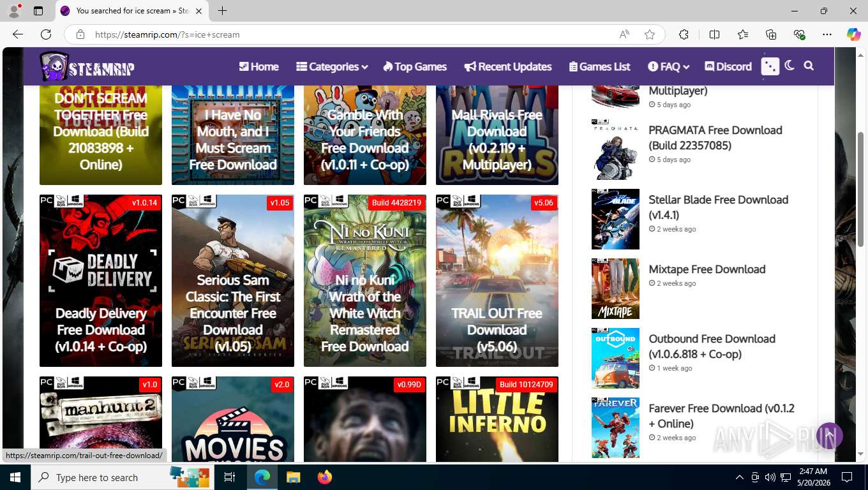The width and height of the screenshot is (868, 490).
Task: Go back to previous page
Action: [x=18, y=34]
